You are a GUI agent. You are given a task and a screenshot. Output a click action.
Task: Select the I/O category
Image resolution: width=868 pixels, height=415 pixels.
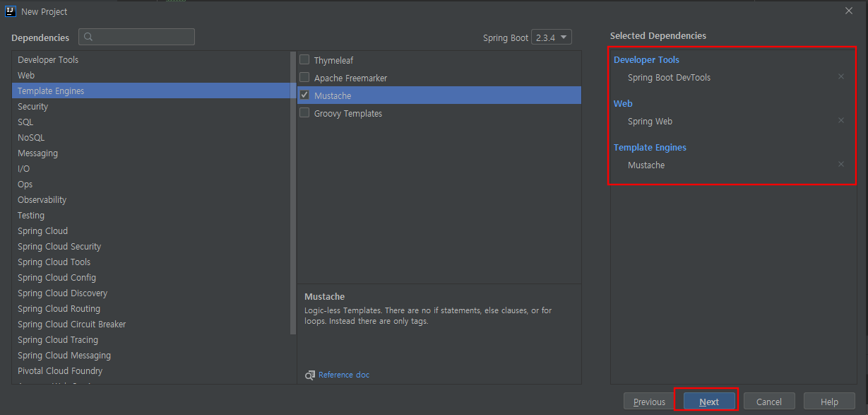(152, 168)
